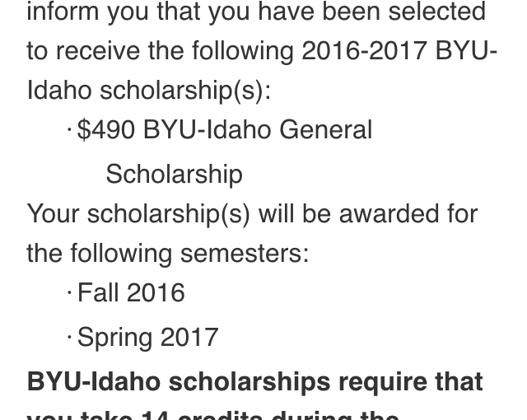The height and width of the screenshot is (420, 527).
Task: Select the "Fall 2016" semester list item
Action: coord(131,292)
